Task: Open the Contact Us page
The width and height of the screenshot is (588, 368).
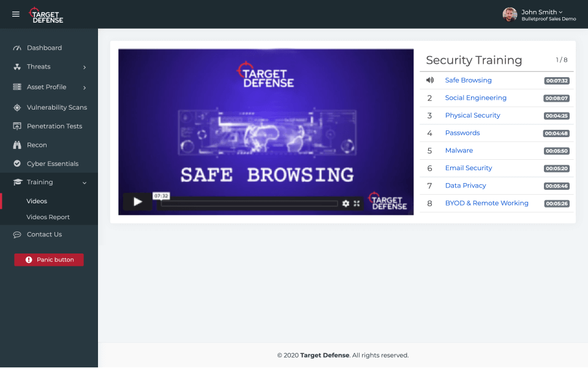Action: click(x=44, y=235)
